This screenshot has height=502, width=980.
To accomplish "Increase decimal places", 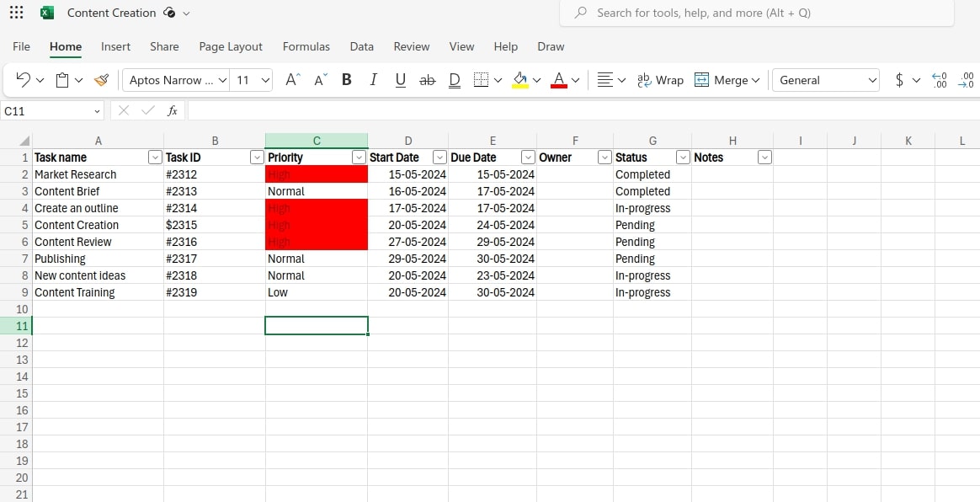I will pyautogui.click(x=940, y=80).
